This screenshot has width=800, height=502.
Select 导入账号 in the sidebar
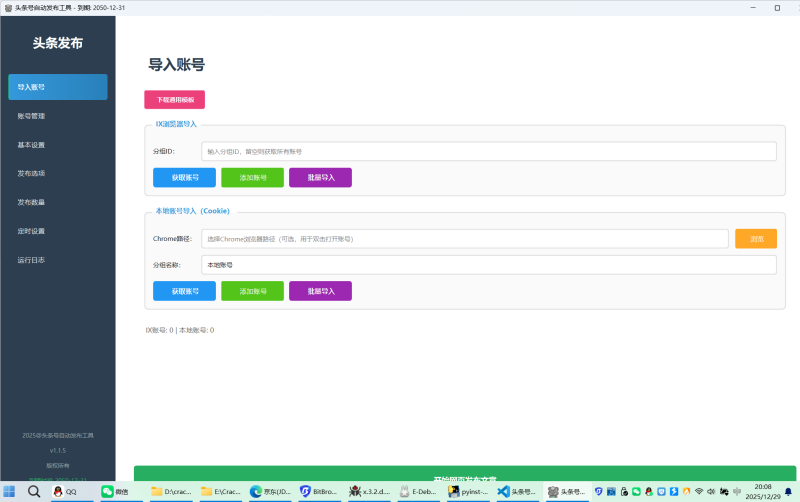tap(58, 87)
